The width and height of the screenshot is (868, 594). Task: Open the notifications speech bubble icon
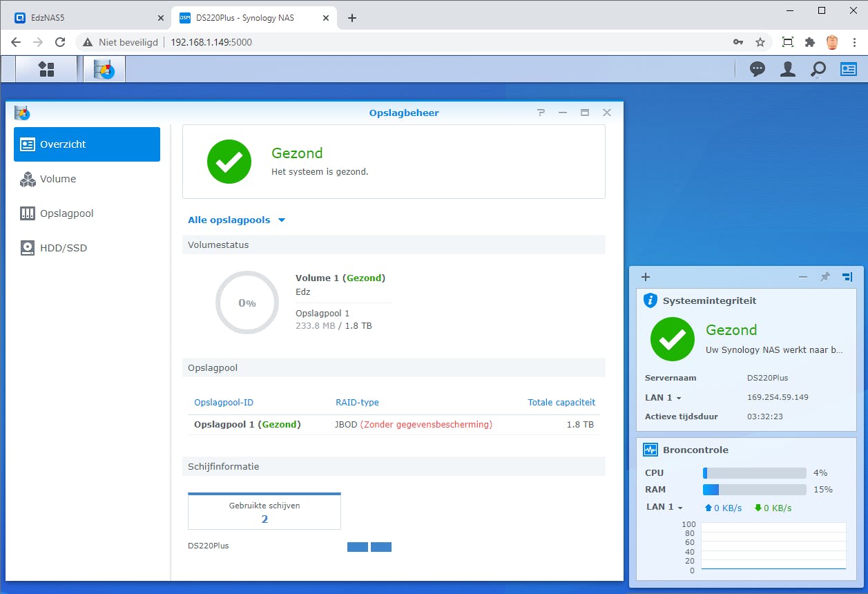click(758, 69)
